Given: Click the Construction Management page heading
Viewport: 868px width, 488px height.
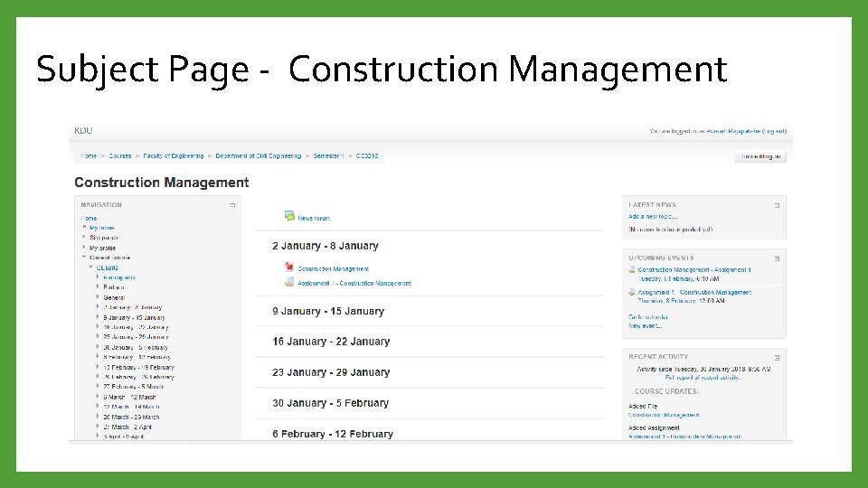Looking at the screenshot, I should point(162,183).
